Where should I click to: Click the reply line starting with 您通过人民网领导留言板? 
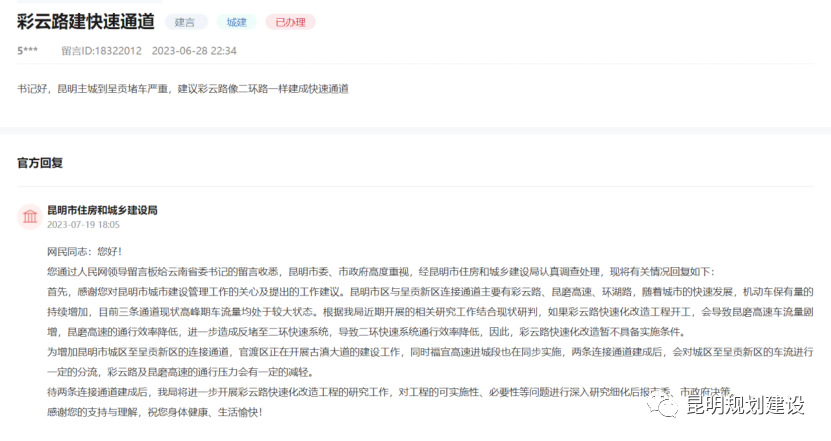[x=380, y=271]
